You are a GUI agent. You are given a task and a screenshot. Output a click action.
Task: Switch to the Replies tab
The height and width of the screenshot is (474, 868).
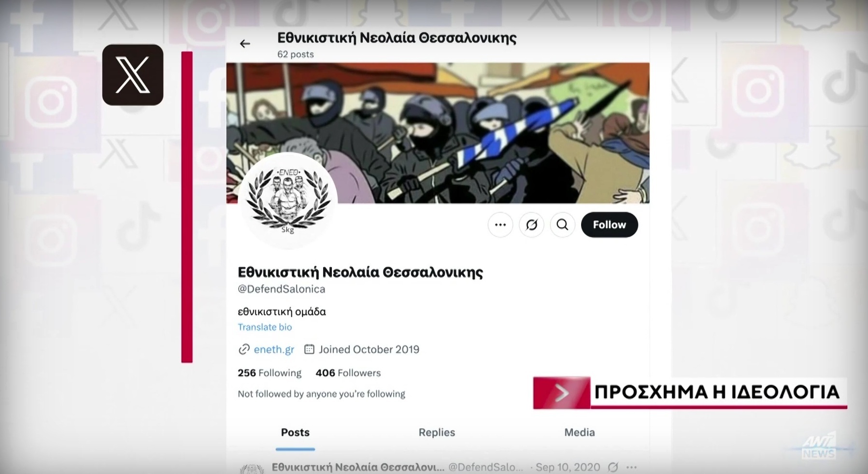(437, 432)
